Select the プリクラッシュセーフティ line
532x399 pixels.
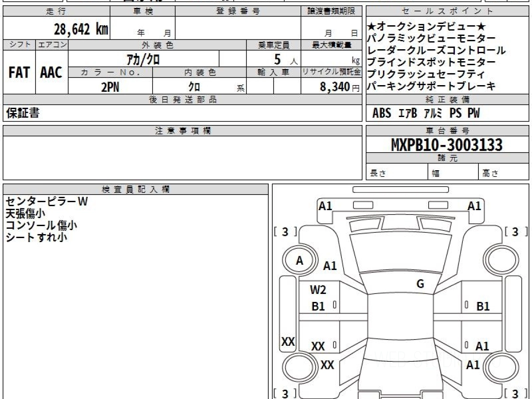[x=426, y=74]
